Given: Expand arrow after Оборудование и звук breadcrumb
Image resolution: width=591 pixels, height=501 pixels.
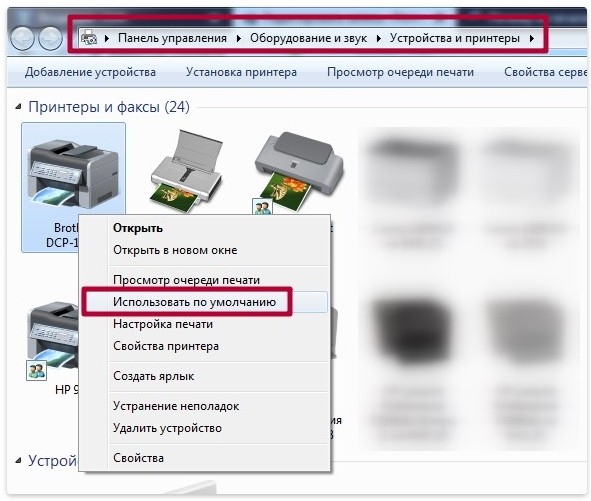Looking at the screenshot, I should (379, 38).
